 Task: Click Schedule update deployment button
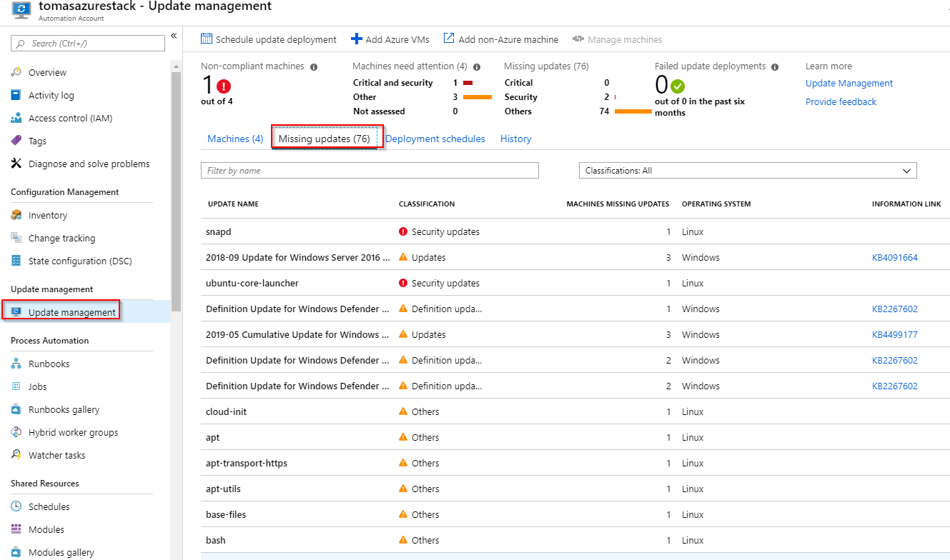269,39
